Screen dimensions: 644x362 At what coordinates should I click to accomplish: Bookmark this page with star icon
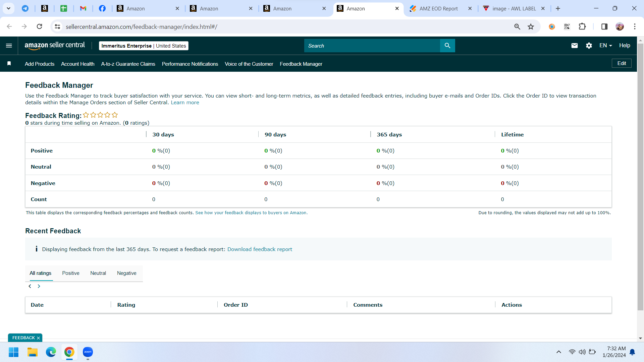(531, 26)
